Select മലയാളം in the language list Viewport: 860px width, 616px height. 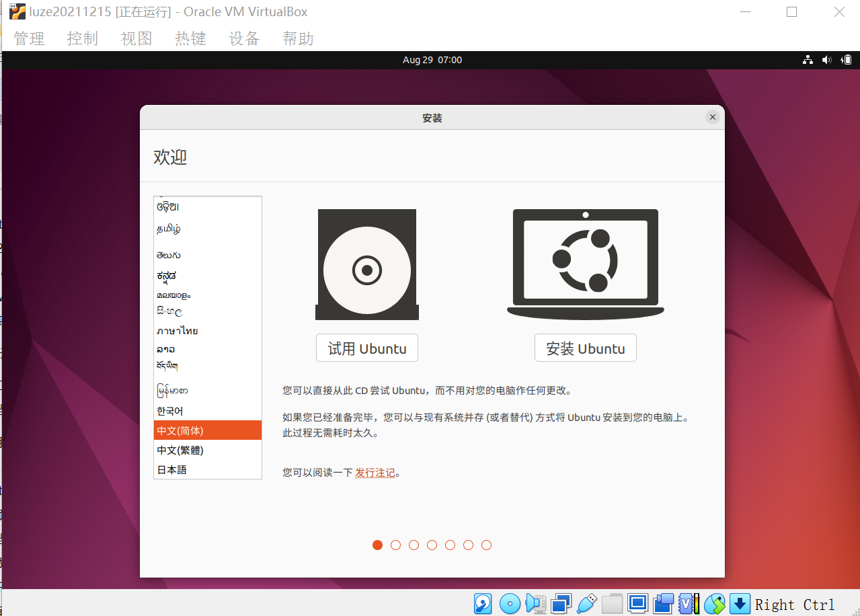click(208, 295)
